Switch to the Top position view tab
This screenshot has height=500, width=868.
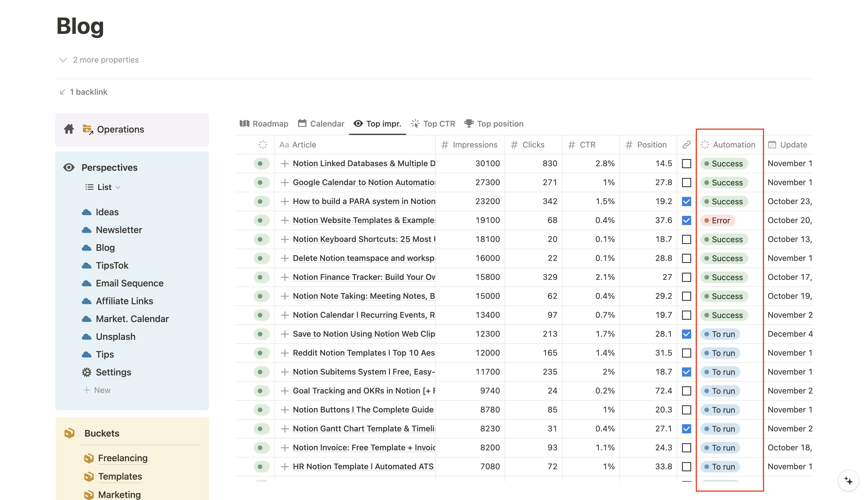(494, 124)
